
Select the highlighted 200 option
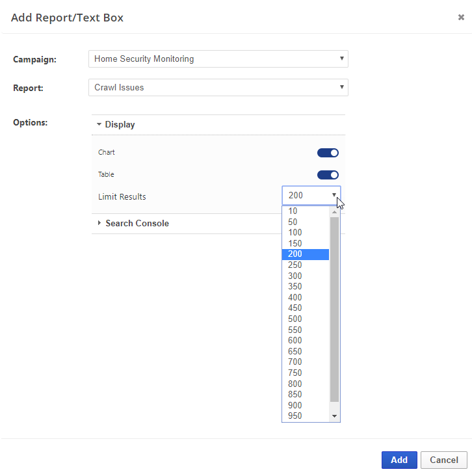[295, 254]
